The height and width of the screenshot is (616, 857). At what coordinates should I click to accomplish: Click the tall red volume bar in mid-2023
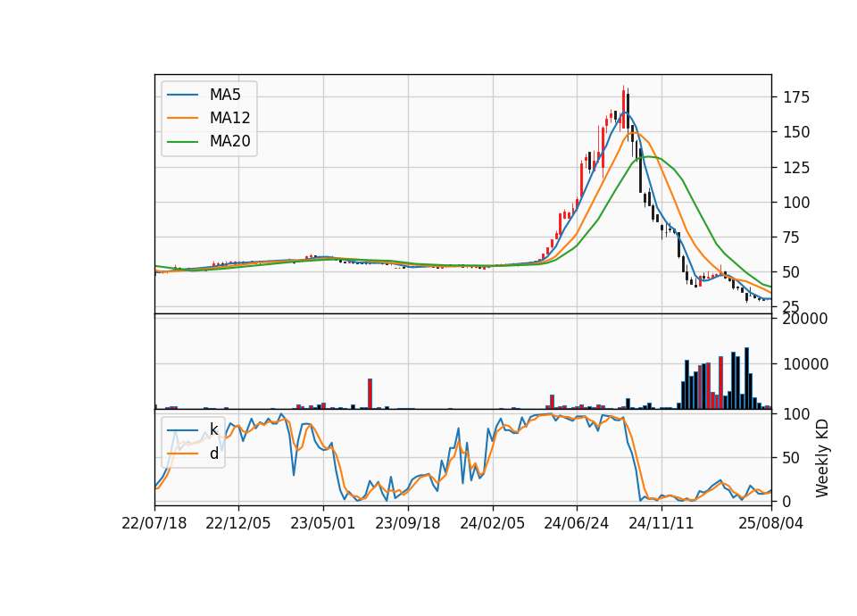click(370, 394)
